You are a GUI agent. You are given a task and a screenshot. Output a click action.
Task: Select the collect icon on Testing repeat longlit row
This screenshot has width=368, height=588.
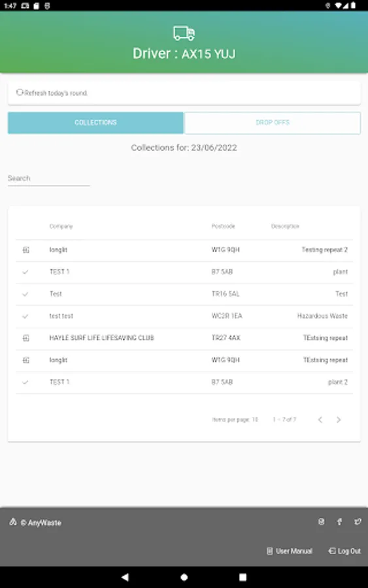25,360
